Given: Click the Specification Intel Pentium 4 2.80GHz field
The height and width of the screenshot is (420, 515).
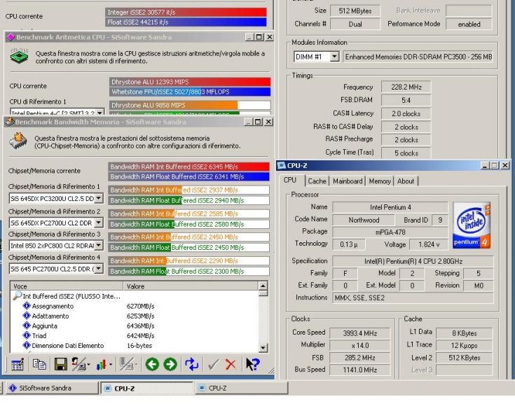Looking at the screenshot, I should (413, 261).
